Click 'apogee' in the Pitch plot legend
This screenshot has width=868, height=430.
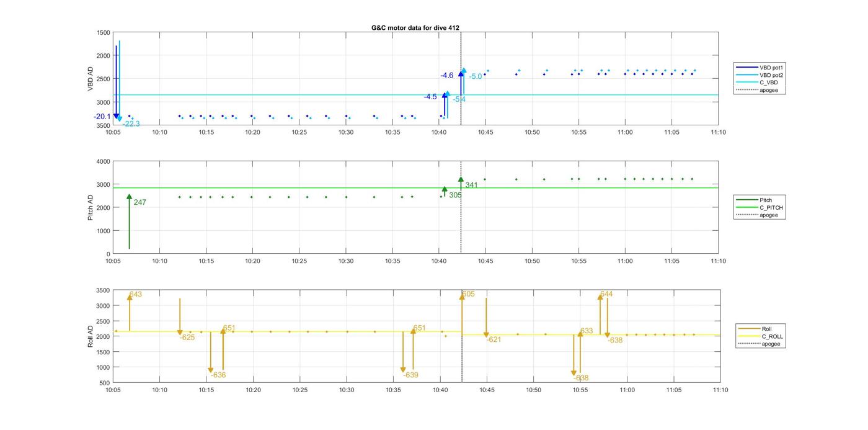757,215
